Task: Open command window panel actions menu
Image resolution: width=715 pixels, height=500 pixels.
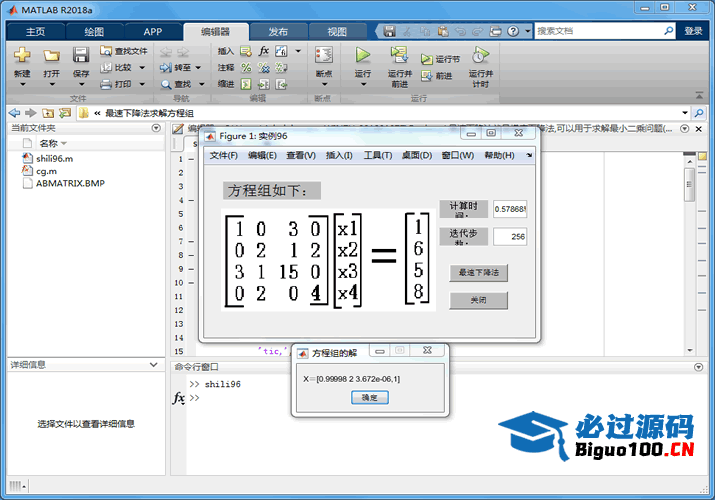Action: 698,367
